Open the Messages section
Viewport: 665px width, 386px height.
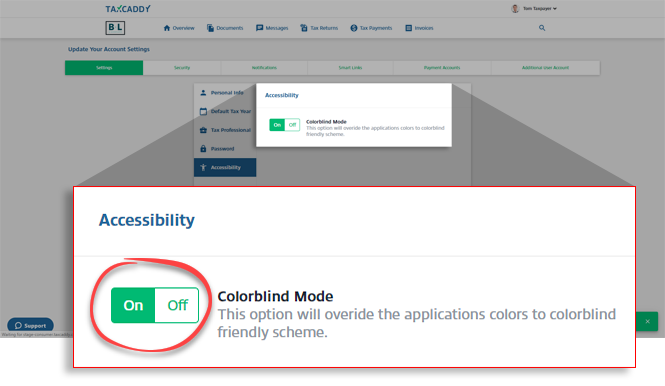click(272, 28)
